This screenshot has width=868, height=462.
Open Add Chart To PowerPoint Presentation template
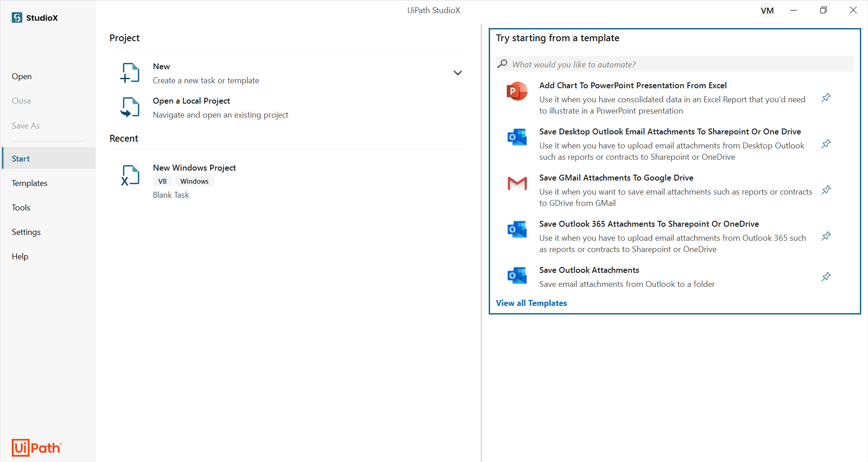point(633,86)
